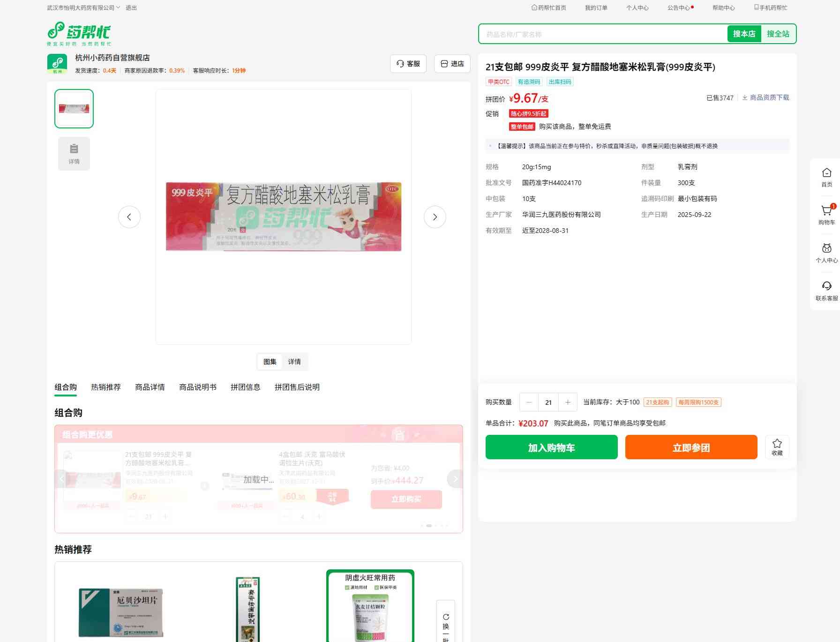Open personal center in right sidebar
Viewport: 840px width, 642px height.
[826, 249]
